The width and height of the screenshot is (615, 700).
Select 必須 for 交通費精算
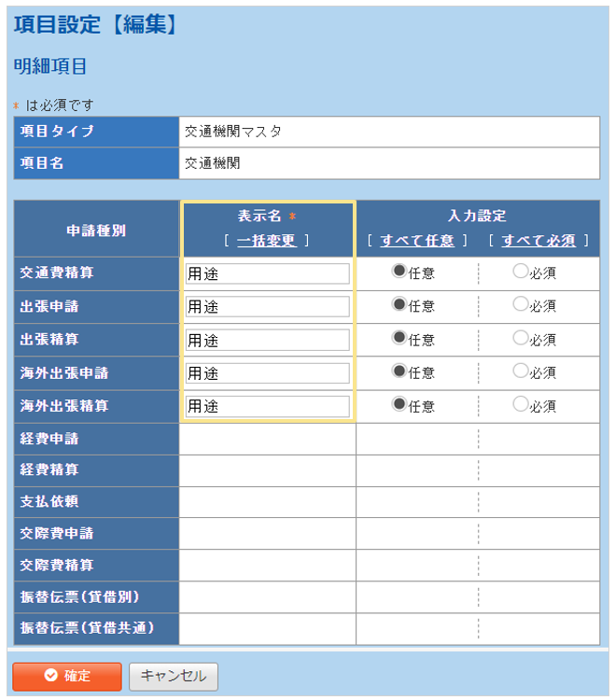coord(520,272)
